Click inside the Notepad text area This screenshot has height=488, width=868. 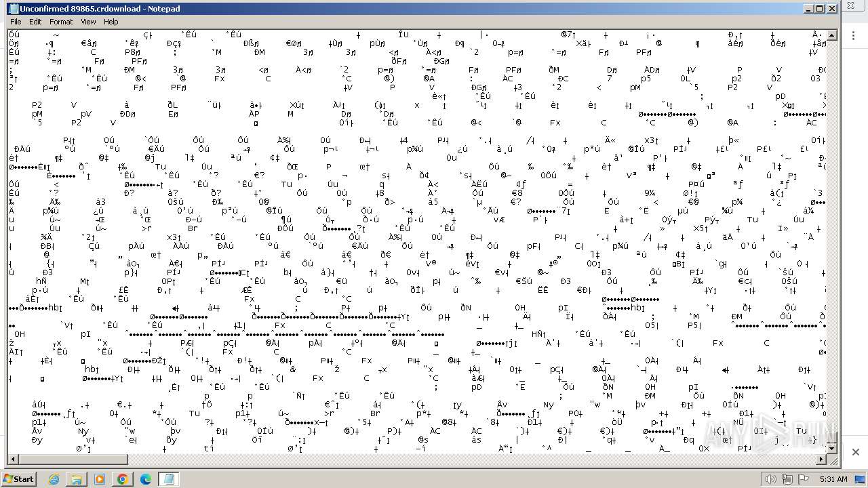[x=417, y=241]
